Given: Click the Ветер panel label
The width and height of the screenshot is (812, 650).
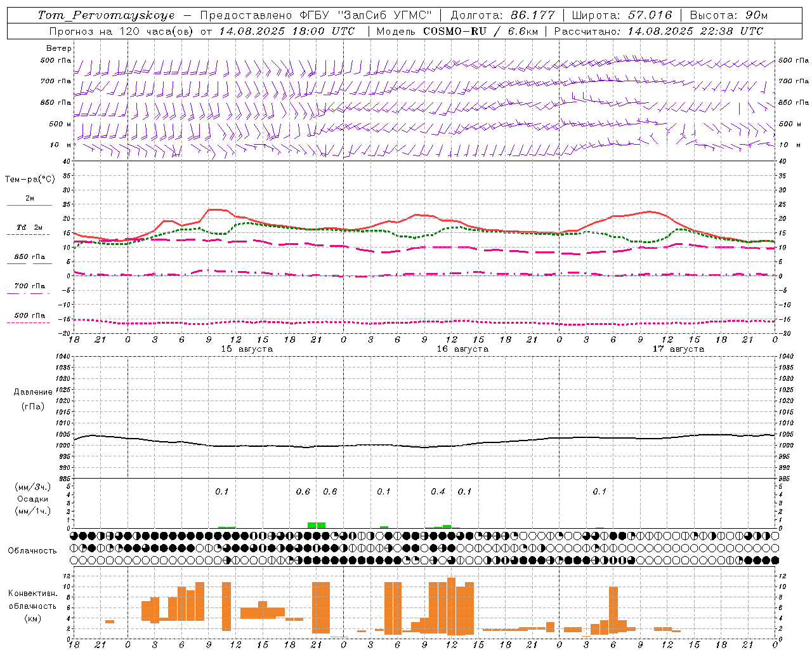Looking at the screenshot, I should pyautogui.click(x=59, y=48).
